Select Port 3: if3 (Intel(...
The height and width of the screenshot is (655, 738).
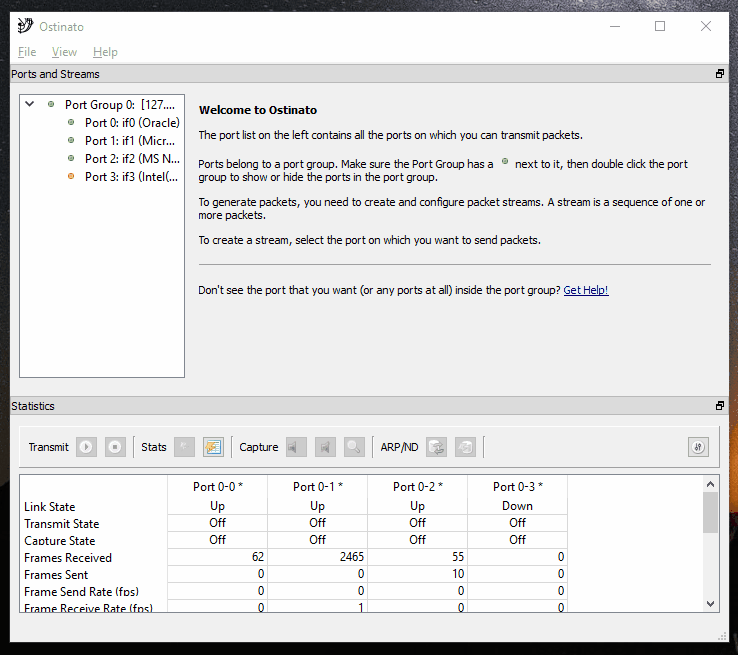tap(131, 176)
